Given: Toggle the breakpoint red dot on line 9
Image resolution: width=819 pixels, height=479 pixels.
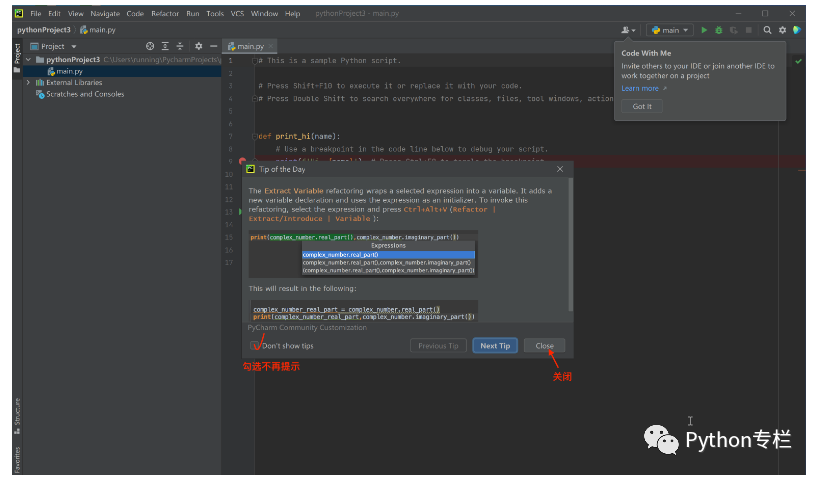Looking at the screenshot, I should pos(242,161).
